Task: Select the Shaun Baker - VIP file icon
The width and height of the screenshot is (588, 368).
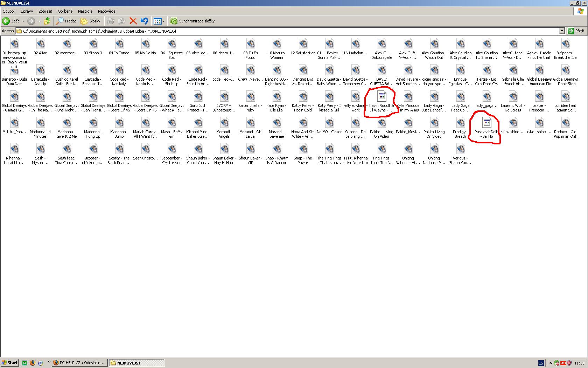Action: 250,149
